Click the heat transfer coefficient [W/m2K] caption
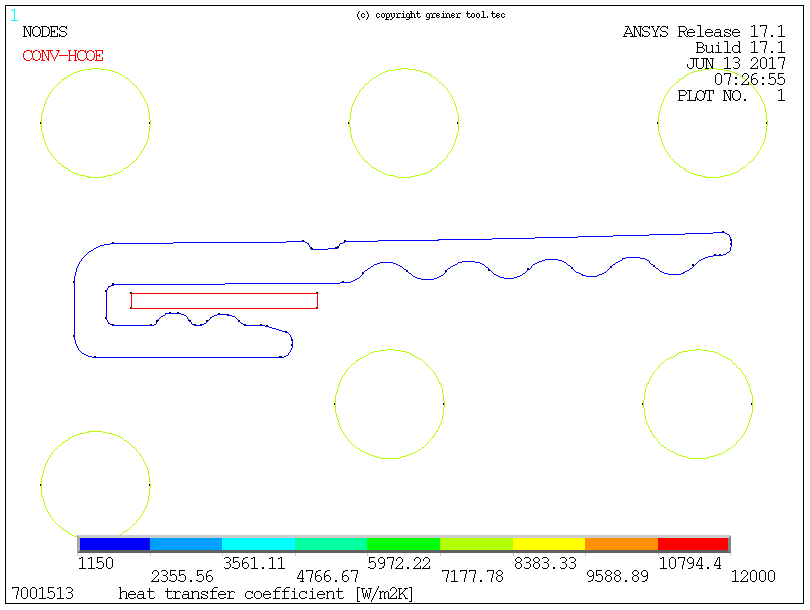Image resolution: width=810 pixels, height=610 pixels. (x=266, y=594)
